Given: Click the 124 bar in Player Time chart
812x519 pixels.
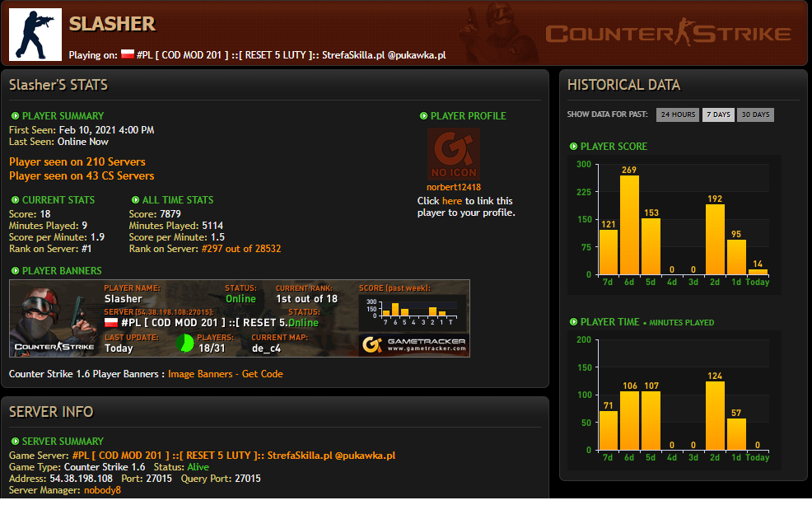Looking at the screenshot, I should tap(715, 415).
